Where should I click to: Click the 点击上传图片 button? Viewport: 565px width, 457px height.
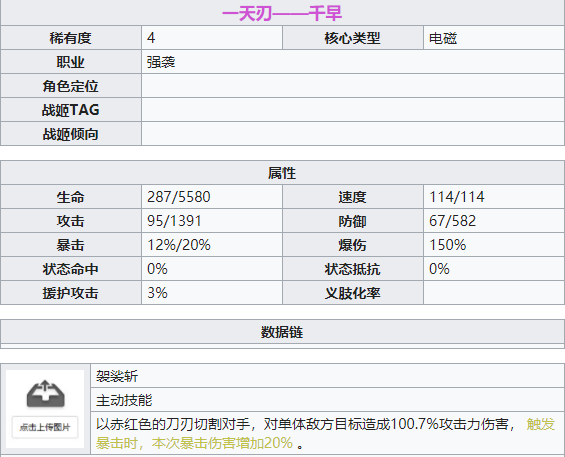coord(45,427)
